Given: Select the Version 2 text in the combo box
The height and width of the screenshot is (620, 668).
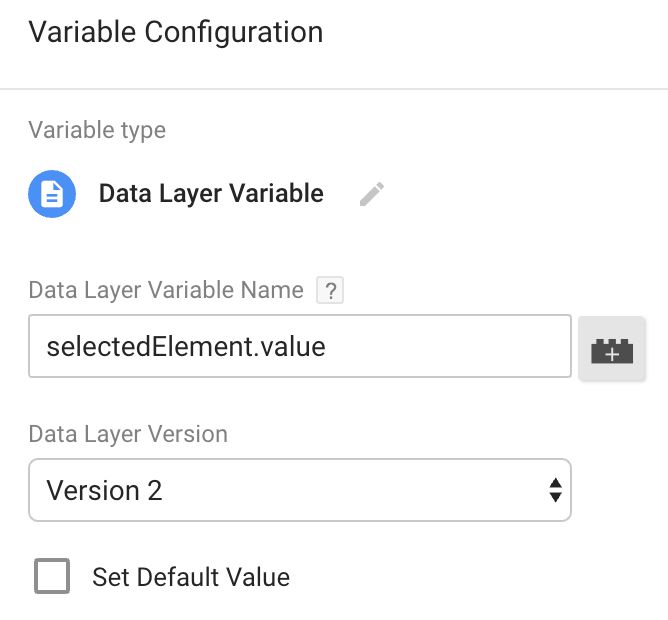Looking at the screenshot, I should click(x=104, y=490).
